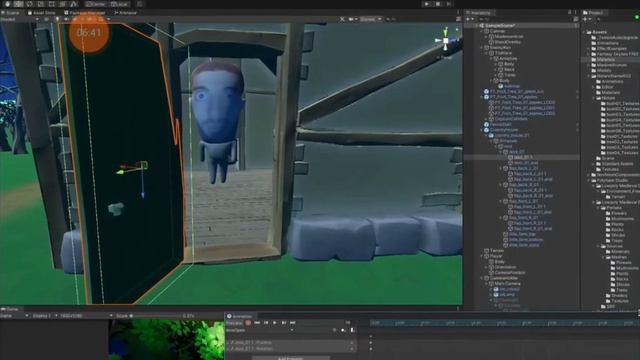This screenshot has height=360, width=640.
Task: Click the Scene orientation gizmo
Action: click(446, 40)
